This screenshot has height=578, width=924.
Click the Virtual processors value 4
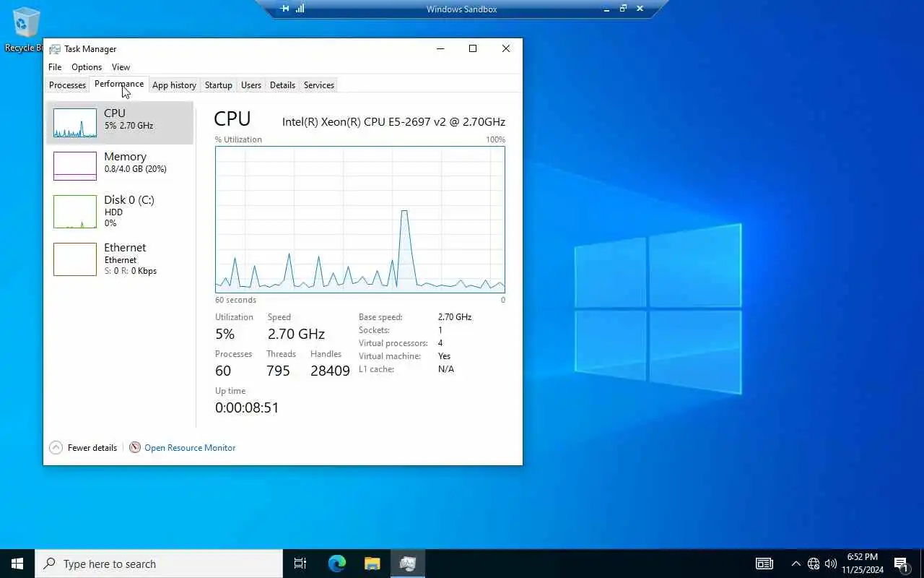[440, 343]
